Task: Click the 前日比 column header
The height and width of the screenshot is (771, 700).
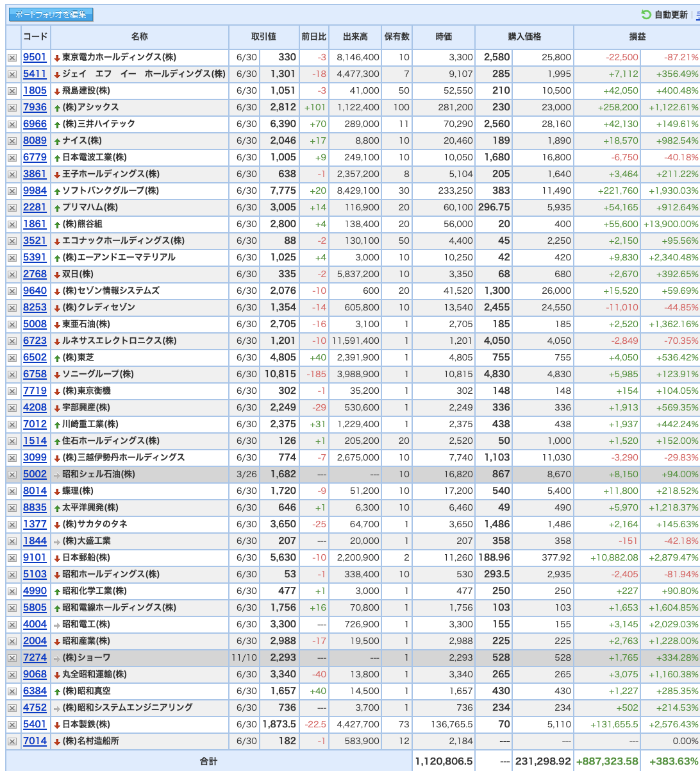Action: [x=313, y=37]
